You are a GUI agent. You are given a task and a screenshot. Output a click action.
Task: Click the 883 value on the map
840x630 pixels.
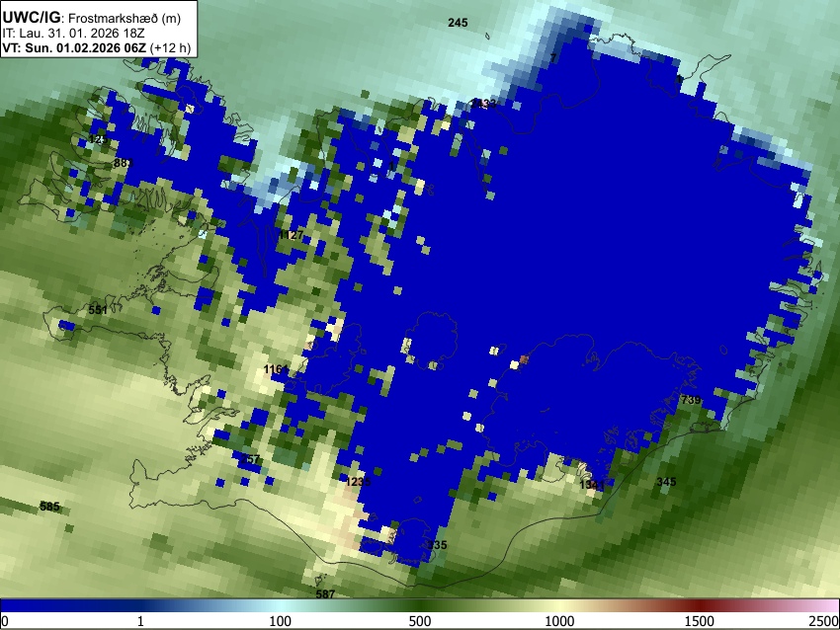123,163
